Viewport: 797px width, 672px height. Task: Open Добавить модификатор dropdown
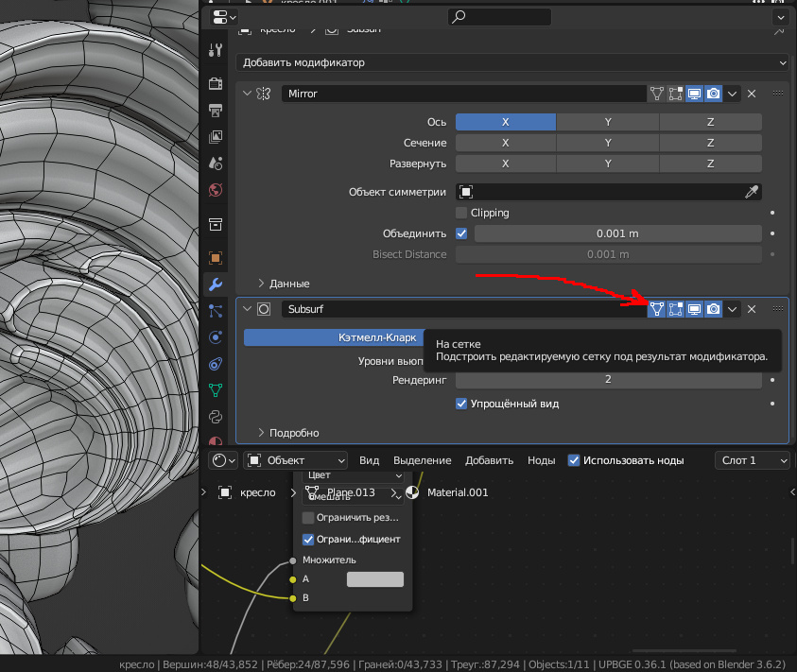511,62
